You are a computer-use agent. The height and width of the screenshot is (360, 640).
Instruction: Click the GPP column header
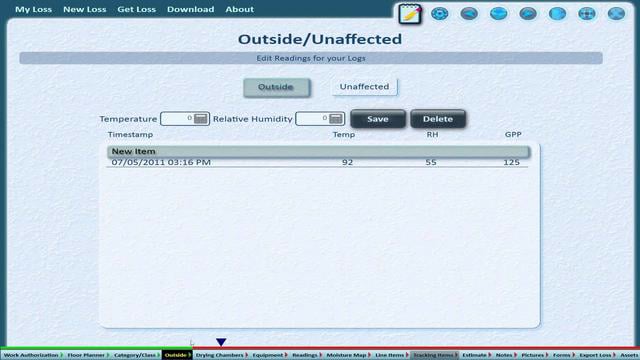pos(513,135)
